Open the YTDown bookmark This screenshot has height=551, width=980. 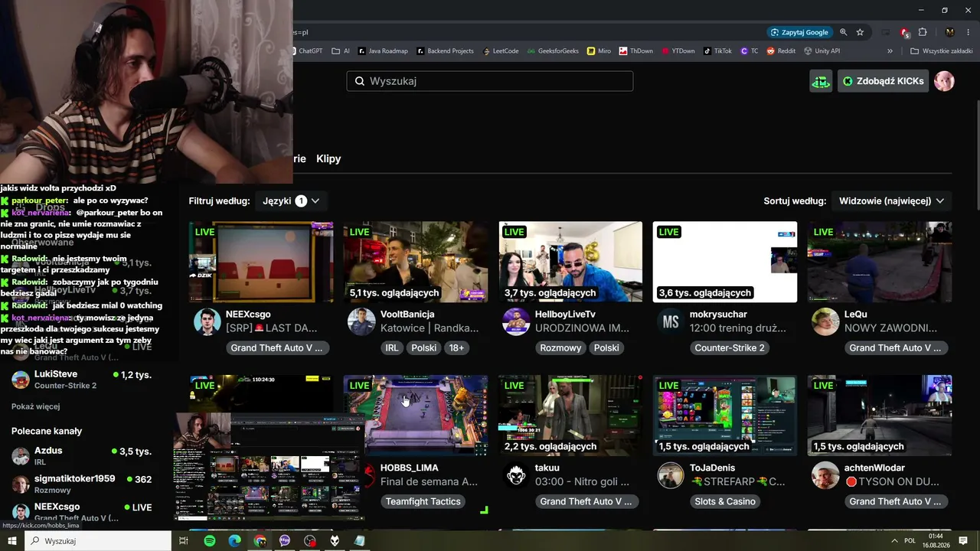[x=678, y=51]
